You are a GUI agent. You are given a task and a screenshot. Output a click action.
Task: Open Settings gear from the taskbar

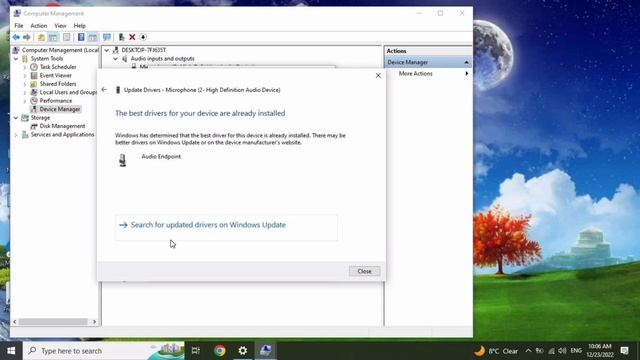(242, 351)
